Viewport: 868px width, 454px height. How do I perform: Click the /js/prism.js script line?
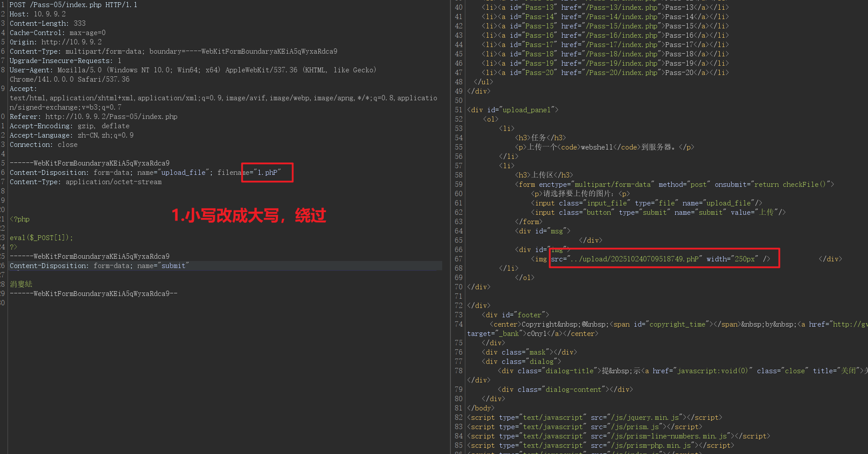585,427
